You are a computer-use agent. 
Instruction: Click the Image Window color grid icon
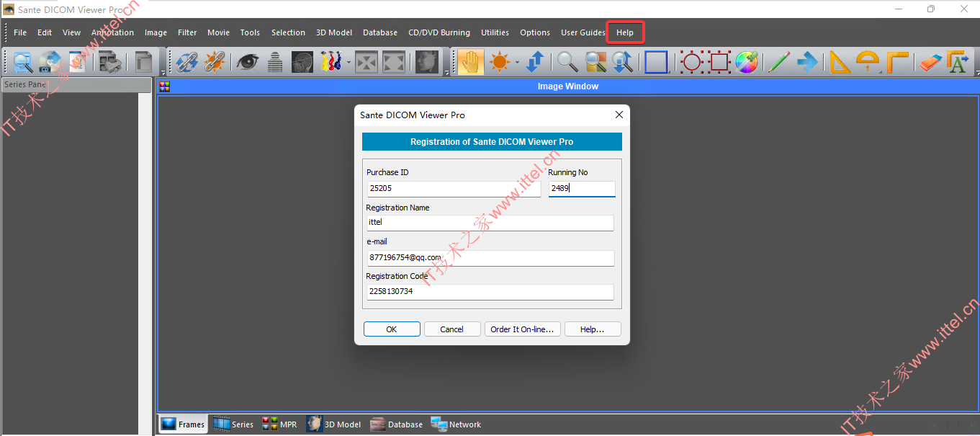[x=165, y=86]
